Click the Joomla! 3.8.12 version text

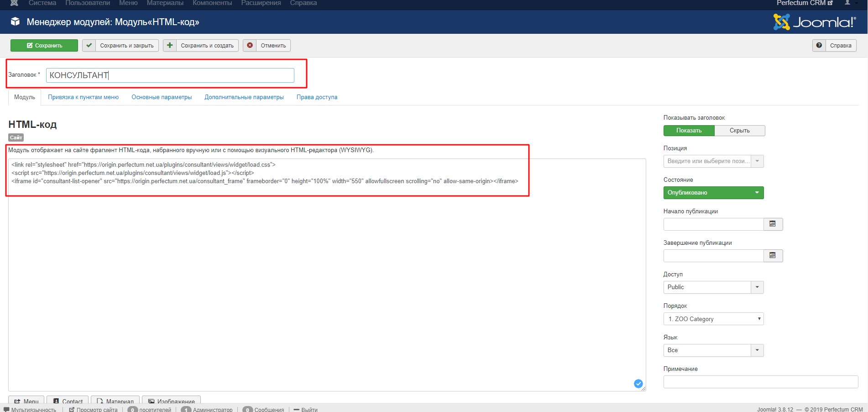coord(775,409)
